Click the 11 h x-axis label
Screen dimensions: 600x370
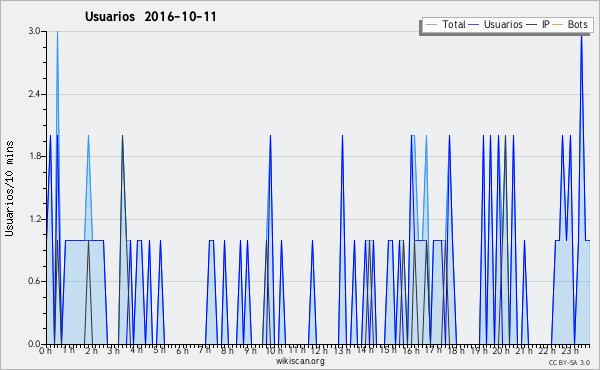coord(297,350)
